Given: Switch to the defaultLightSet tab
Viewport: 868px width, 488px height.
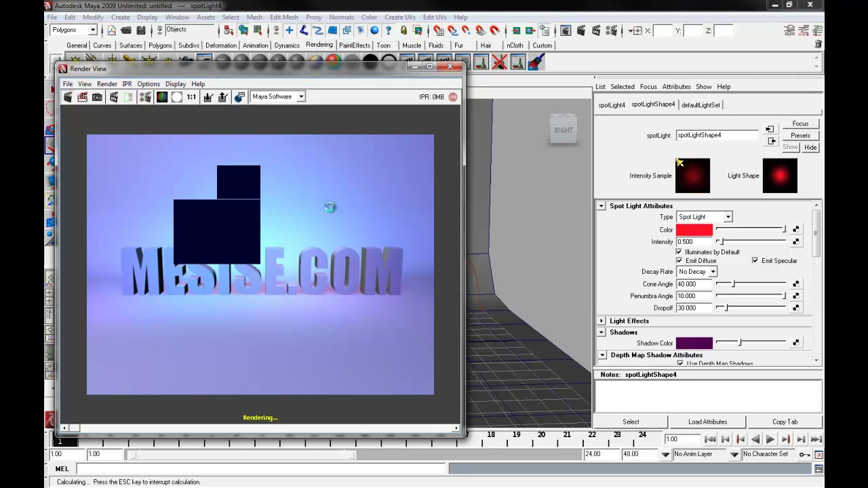Looking at the screenshot, I should pyautogui.click(x=701, y=105).
